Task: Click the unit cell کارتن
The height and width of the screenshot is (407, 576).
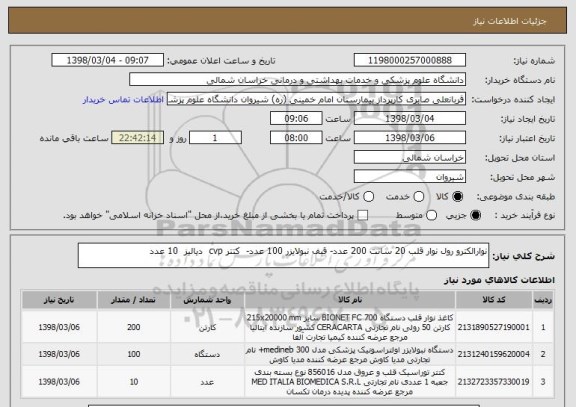Action: coord(207,327)
